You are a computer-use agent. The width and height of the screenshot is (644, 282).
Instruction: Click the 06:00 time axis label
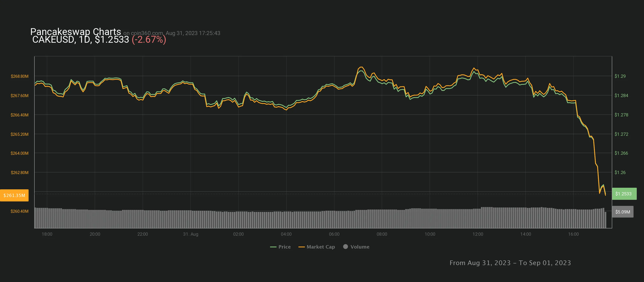click(334, 234)
